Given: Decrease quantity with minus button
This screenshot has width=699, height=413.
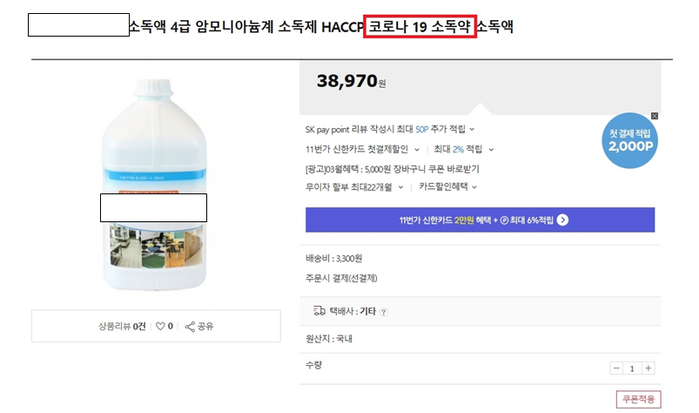Looking at the screenshot, I should pos(617,368).
